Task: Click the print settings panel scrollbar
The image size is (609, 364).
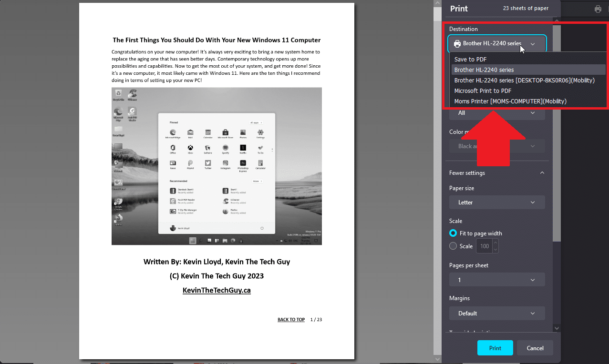Action: pyautogui.click(x=557, y=133)
